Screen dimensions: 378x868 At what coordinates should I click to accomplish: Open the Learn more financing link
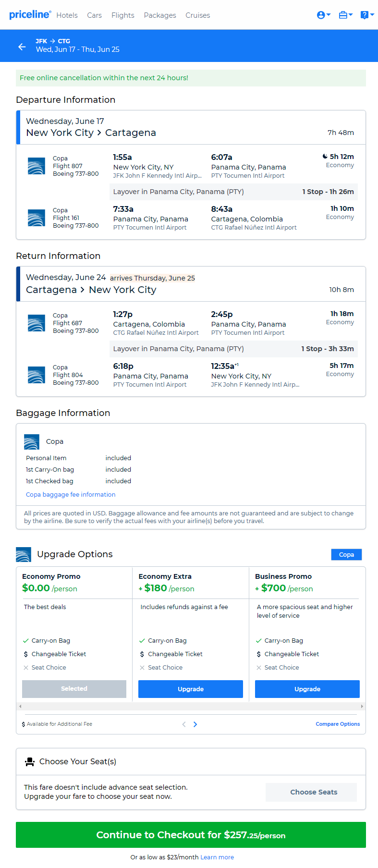217,857
